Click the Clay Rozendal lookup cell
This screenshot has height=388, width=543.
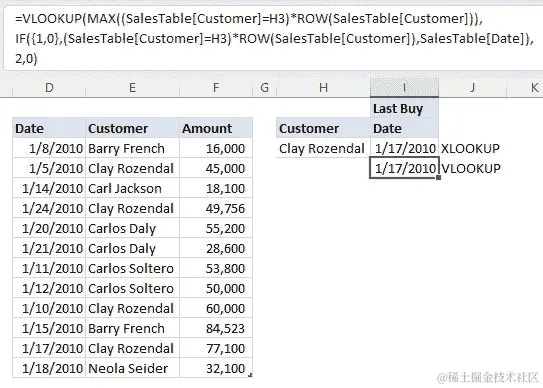pyautogui.click(x=323, y=148)
